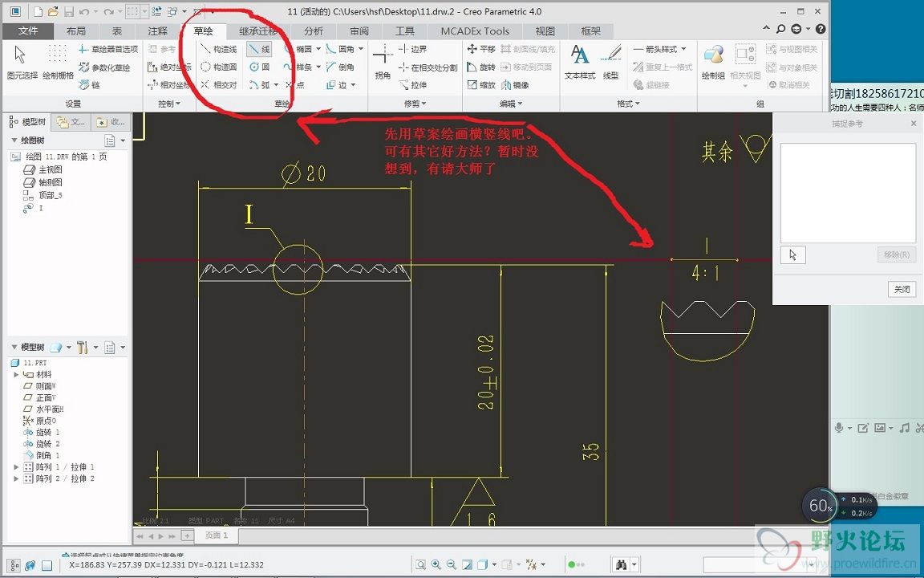This screenshot has width=924, height=578.
Task: Open the 样条 spline dropdown arrow
Action: point(318,67)
